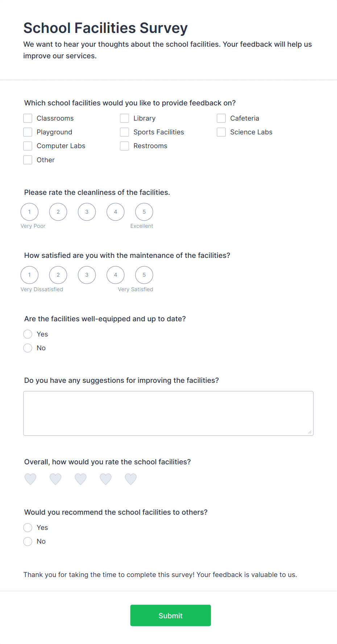Click the first heart in overall rating
337x644 pixels.
(30, 479)
